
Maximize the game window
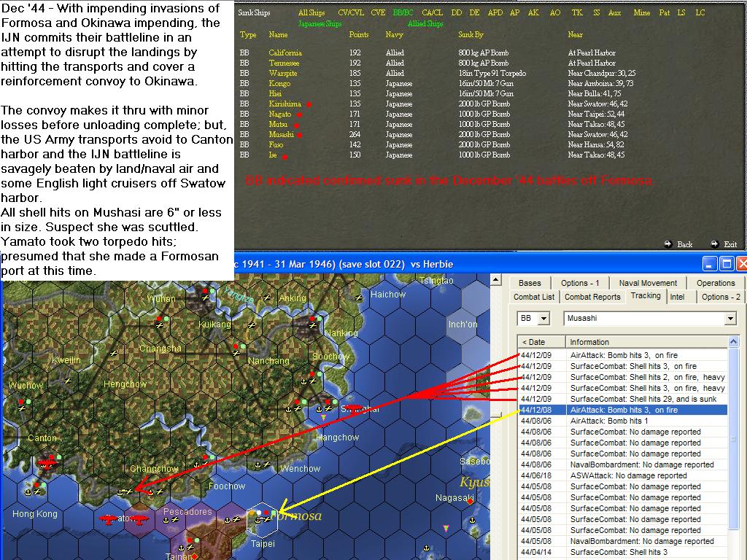(x=727, y=263)
